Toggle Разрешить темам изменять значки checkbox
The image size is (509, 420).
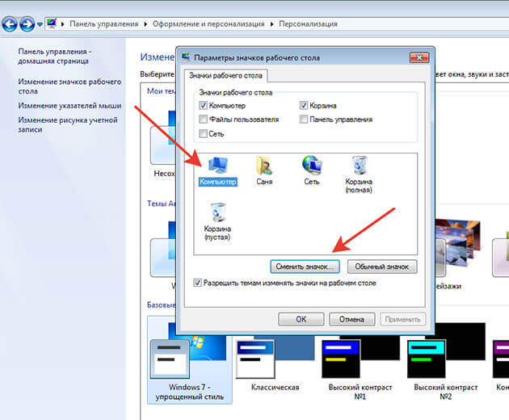pos(197,283)
